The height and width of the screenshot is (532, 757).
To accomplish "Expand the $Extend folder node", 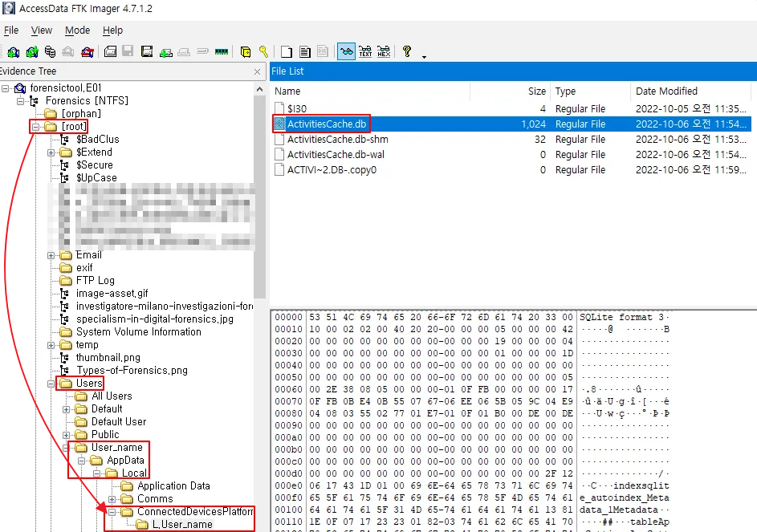I will [x=51, y=152].
